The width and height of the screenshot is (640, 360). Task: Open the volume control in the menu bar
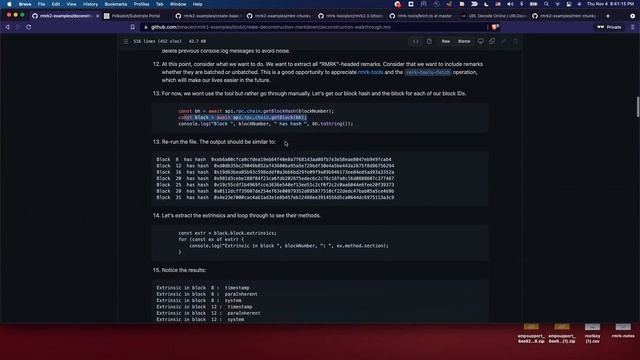point(510,4)
